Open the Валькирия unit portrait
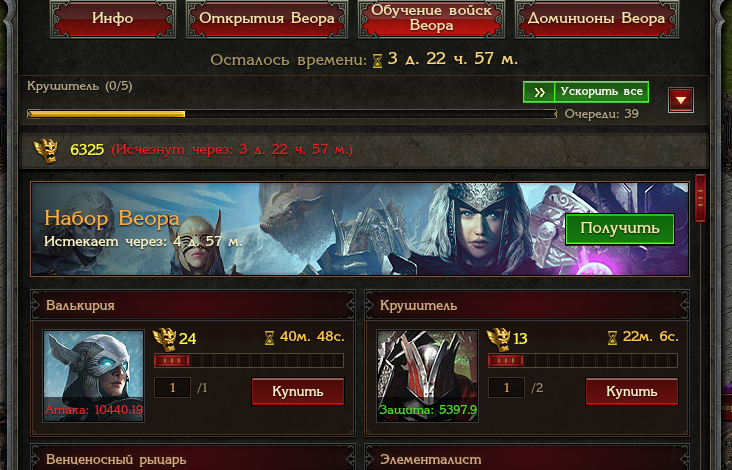 [93, 376]
